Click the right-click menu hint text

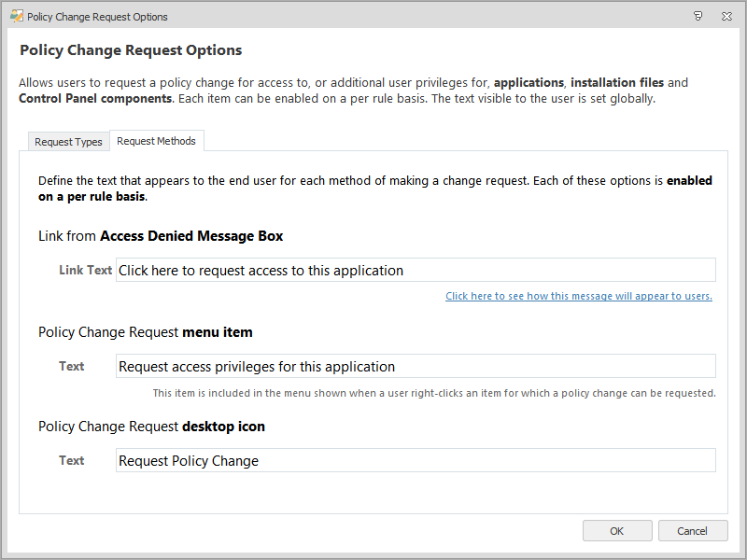434,393
